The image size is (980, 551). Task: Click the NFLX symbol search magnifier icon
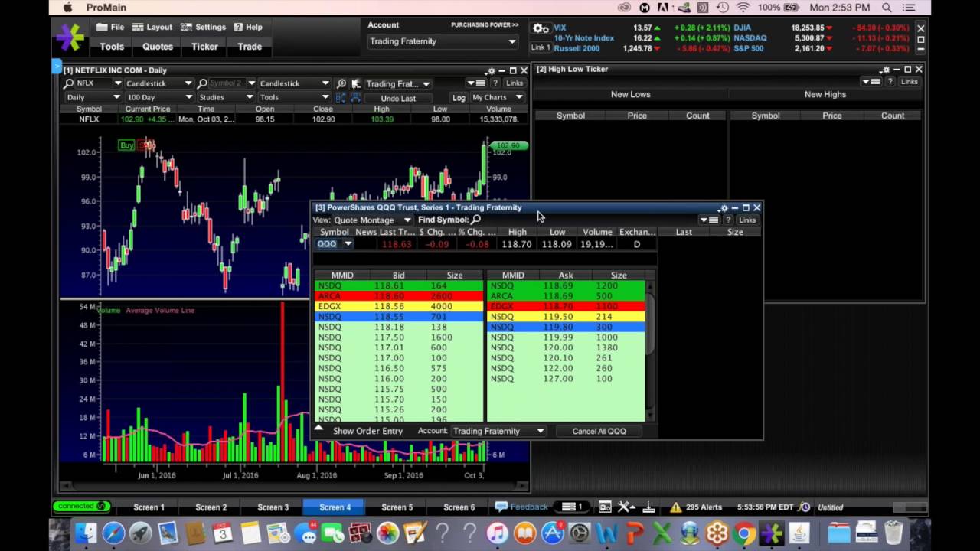tap(69, 83)
